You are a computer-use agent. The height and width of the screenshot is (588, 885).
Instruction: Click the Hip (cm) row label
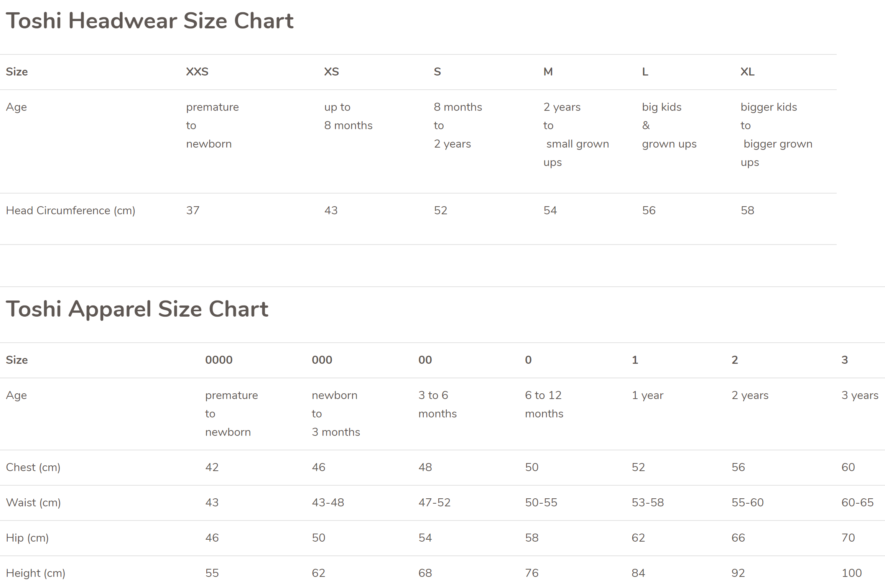click(x=27, y=538)
